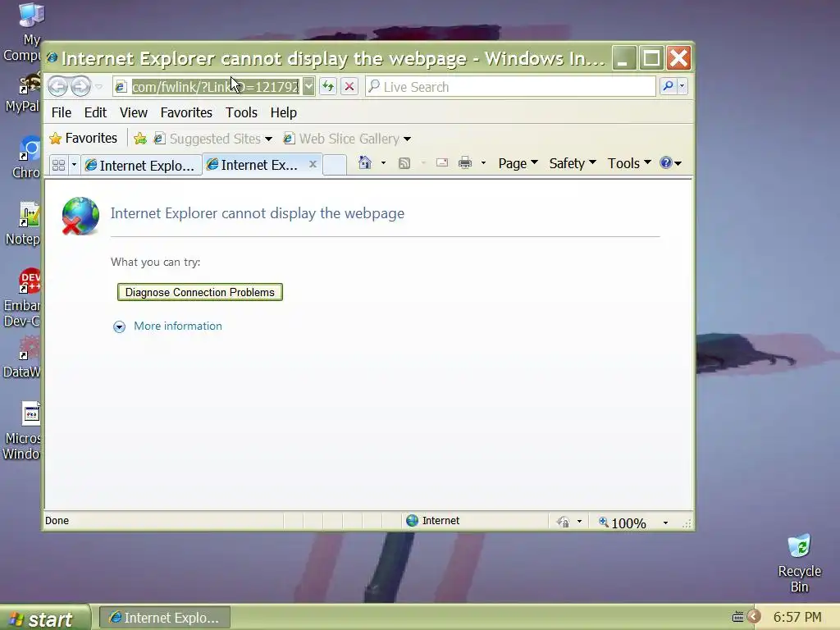Viewport: 840px width, 630px height.
Task: Minimize the Internet Explorer window
Action: click(623, 58)
